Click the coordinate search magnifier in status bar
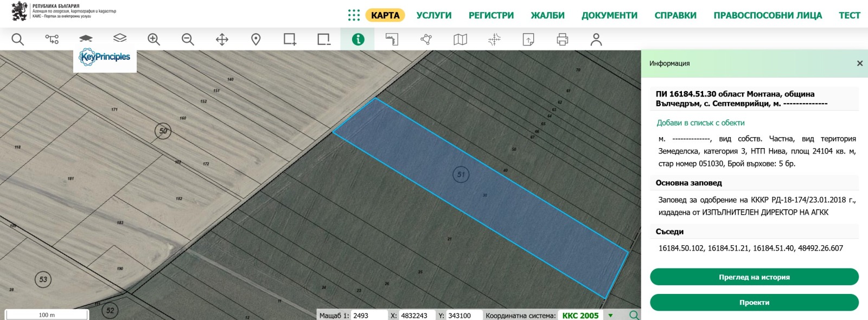868x320 pixels. click(634, 315)
